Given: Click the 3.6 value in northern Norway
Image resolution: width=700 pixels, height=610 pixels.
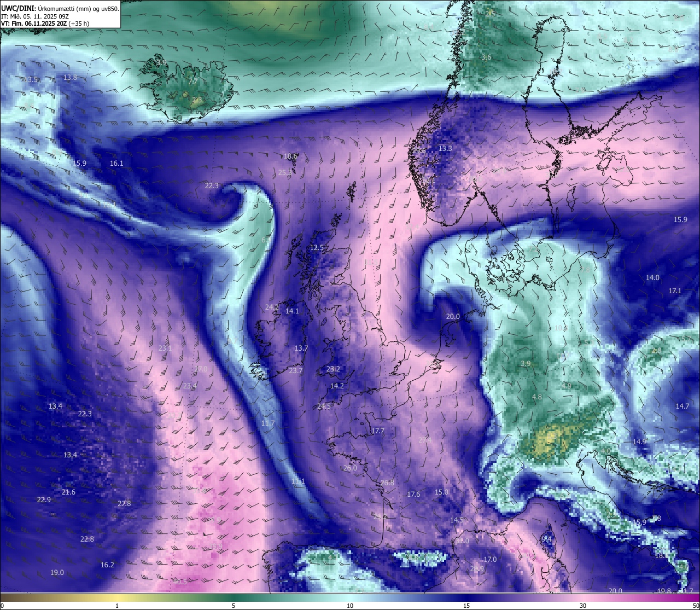Looking at the screenshot, I should (x=486, y=57).
